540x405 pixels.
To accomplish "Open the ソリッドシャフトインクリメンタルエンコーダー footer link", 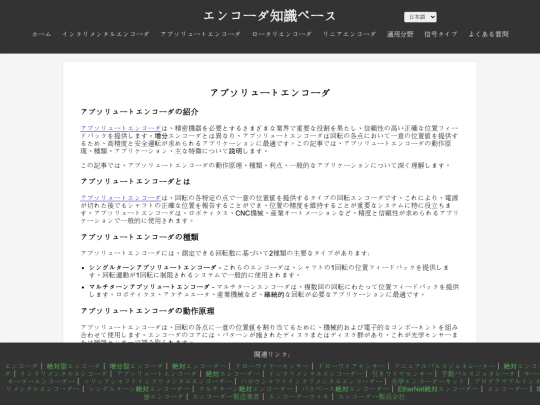I will (x=157, y=381).
